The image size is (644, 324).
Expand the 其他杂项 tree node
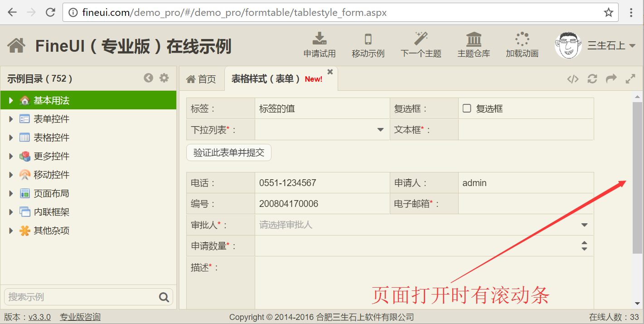[x=11, y=231]
